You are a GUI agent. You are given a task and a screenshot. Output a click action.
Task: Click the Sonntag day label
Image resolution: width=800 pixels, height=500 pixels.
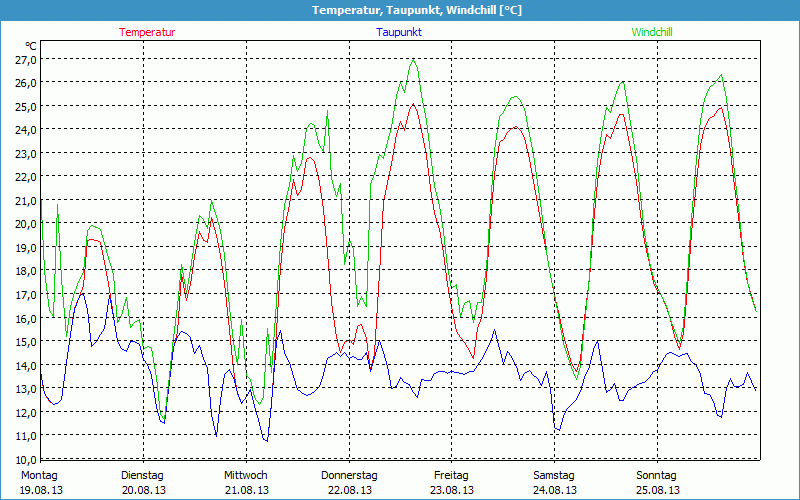pyautogui.click(x=656, y=476)
